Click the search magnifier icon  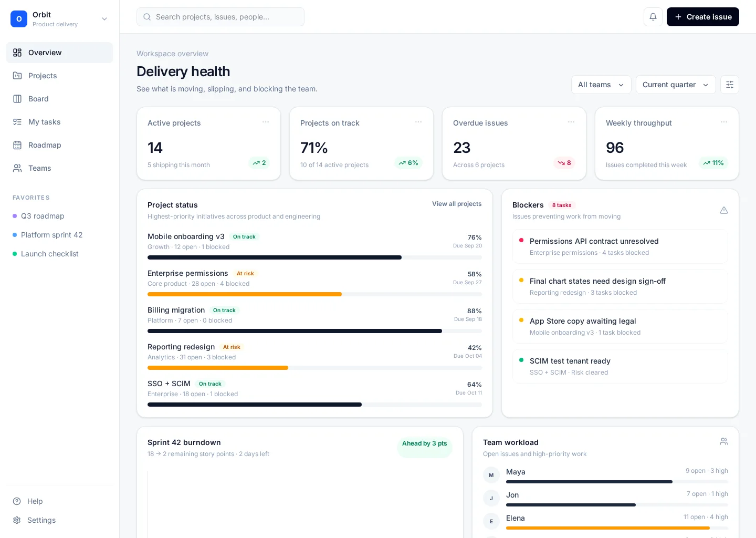pos(148,17)
